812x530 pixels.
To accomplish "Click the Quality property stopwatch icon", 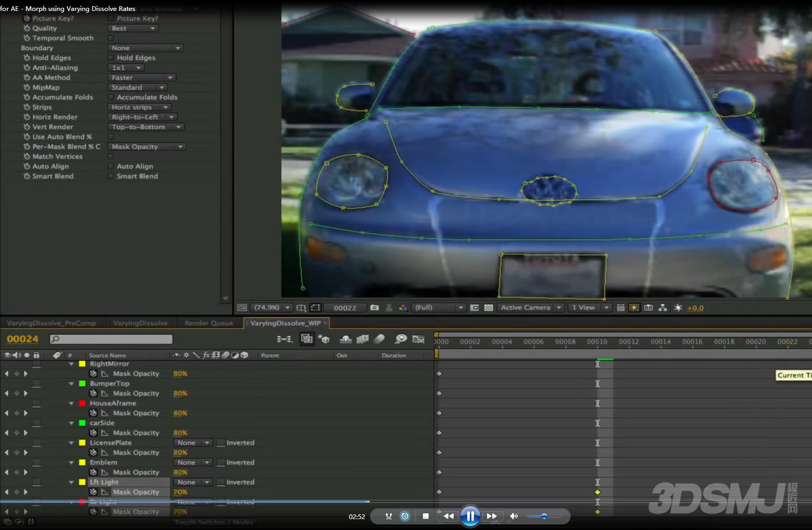I will click(x=27, y=28).
